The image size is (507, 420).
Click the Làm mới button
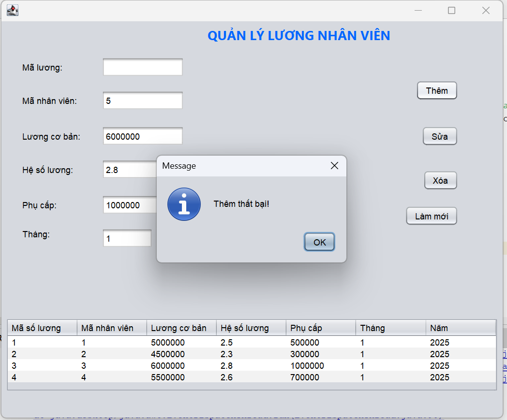click(432, 216)
